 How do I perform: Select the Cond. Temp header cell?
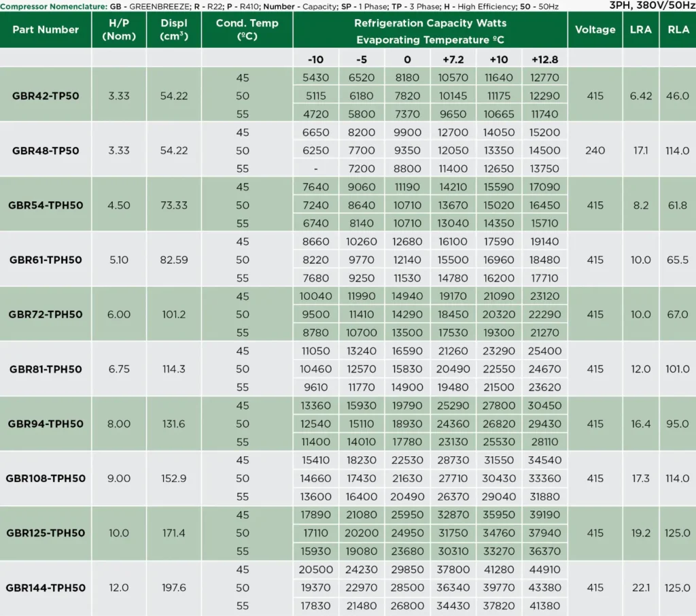tap(247, 30)
